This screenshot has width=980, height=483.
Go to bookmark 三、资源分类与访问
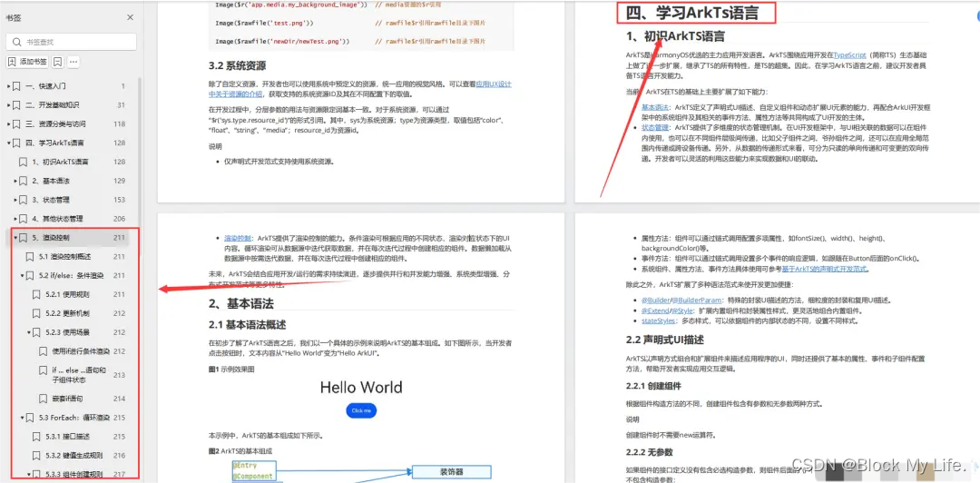55,123
